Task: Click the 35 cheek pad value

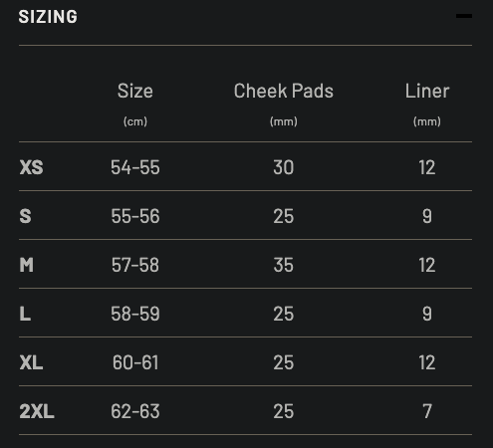Action: (x=284, y=265)
